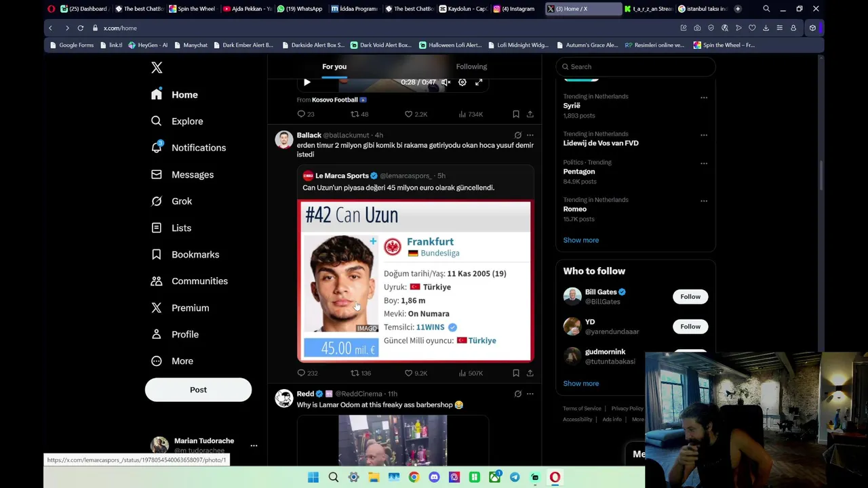Like Ballack's post with 9.2K likes
The width and height of the screenshot is (868, 488).
point(416,373)
